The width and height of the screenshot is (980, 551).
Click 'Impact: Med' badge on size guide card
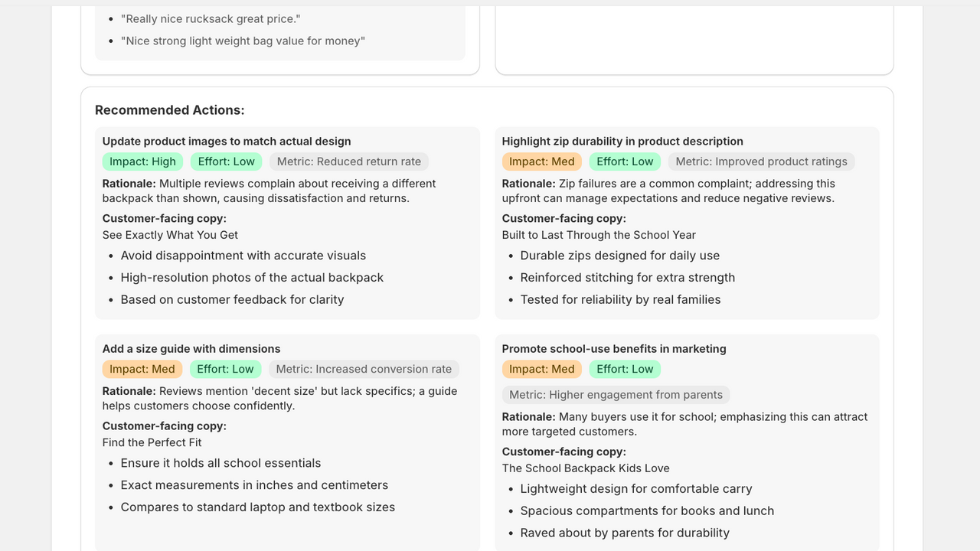[x=142, y=369]
